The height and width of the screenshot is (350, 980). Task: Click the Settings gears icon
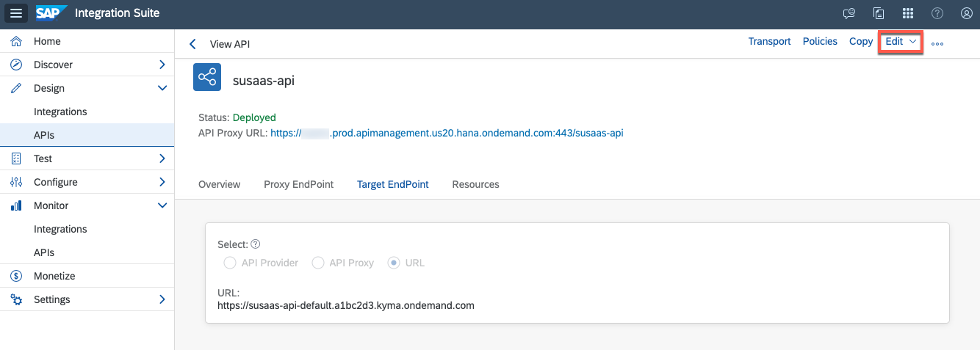coord(16,299)
